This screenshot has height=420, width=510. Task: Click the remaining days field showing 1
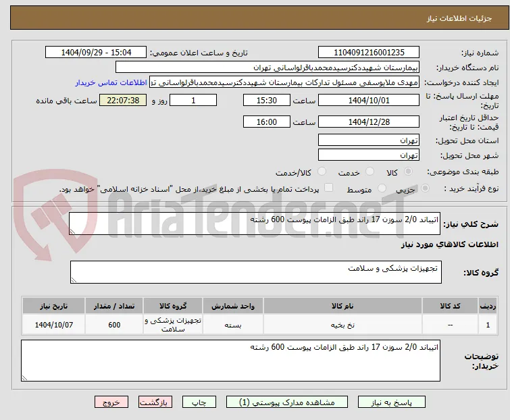[x=193, y=100]
